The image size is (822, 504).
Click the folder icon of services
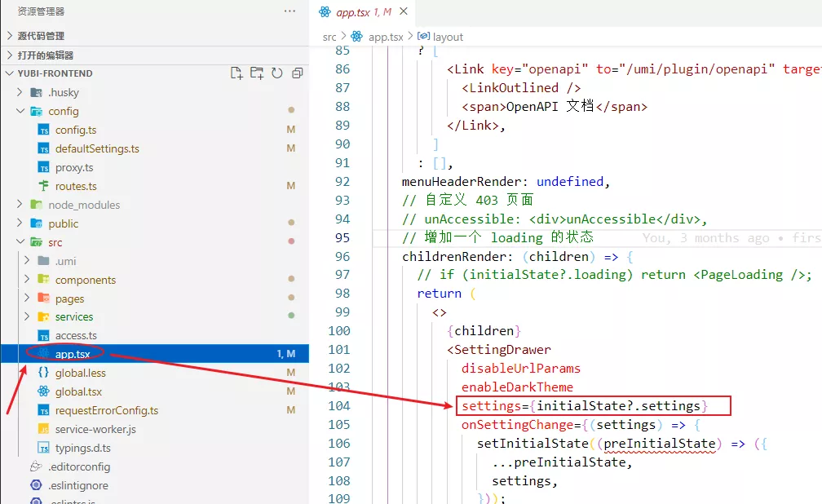(43, 316)
